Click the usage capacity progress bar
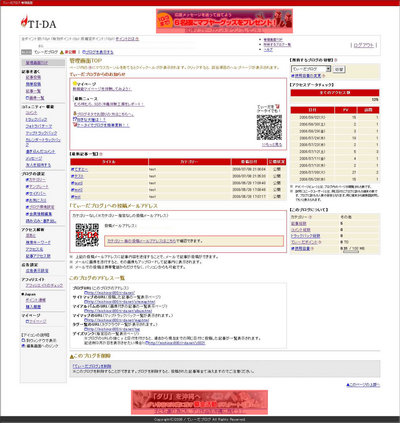 pyautogui.click(x=351, y=251)
